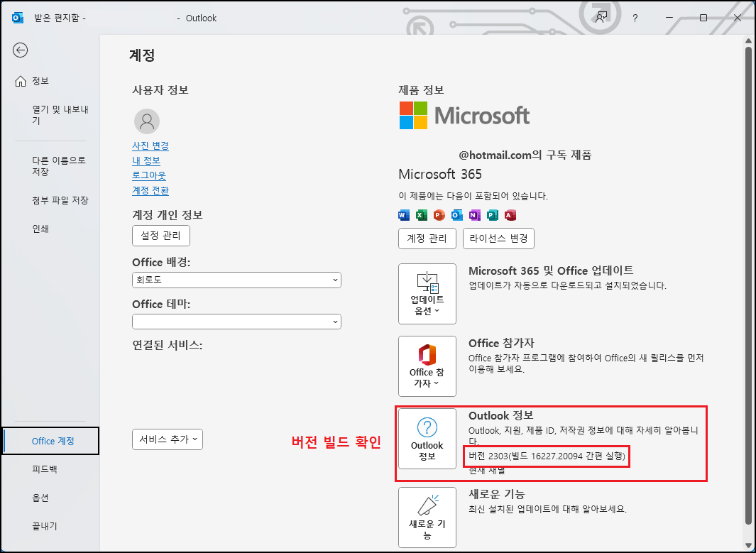Image resolution: width=756 pixels, height=553 pixels.
Task: Click the Microsoft four-color logo
Action: 413,115
